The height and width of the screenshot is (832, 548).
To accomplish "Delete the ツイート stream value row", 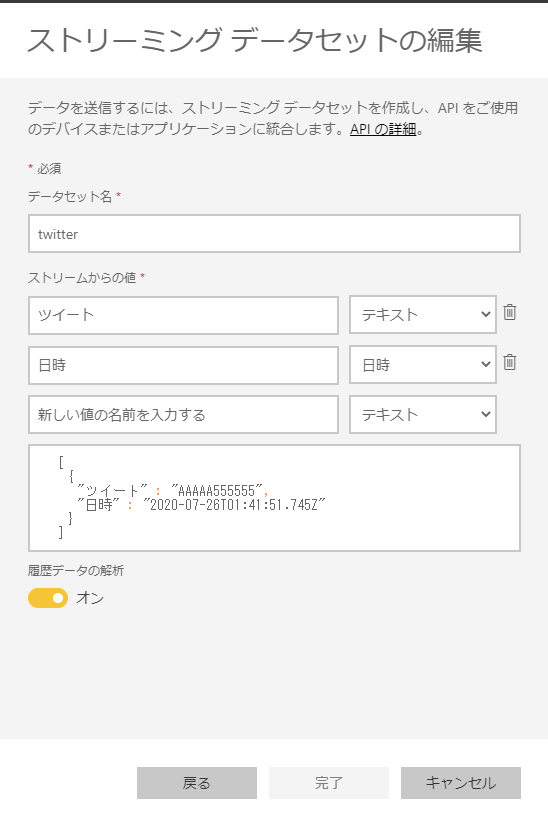I will [509, 312].
